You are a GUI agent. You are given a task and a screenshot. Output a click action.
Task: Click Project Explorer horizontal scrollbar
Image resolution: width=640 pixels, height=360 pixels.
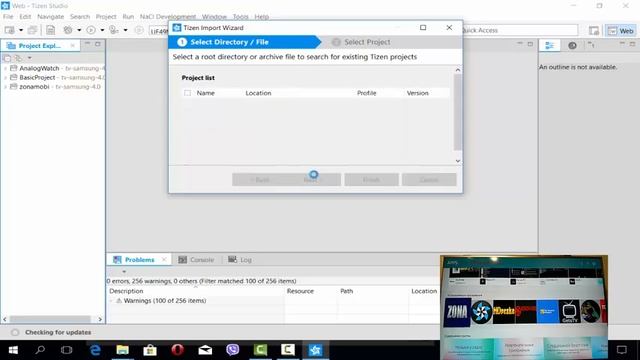click(x=50, y=319)
